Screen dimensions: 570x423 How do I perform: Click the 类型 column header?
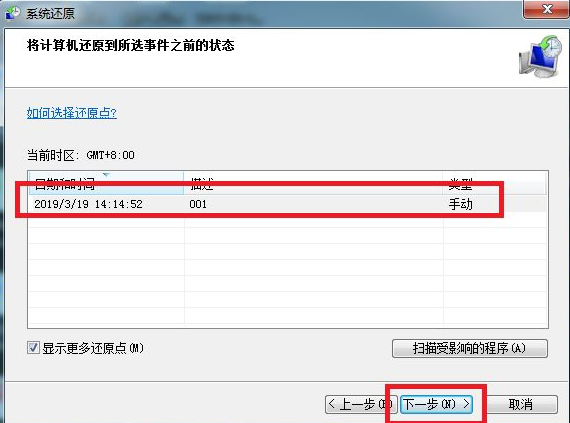click(494, 184)
